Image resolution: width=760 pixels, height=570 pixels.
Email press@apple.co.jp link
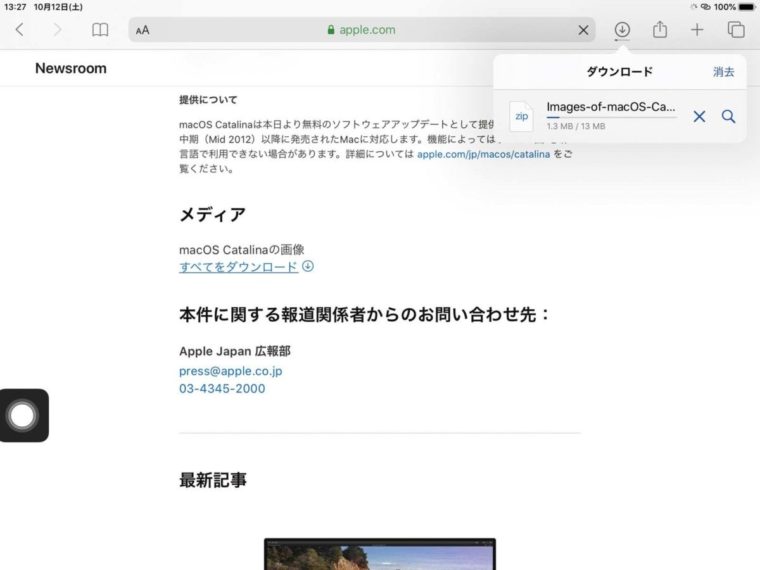(231, 371)
